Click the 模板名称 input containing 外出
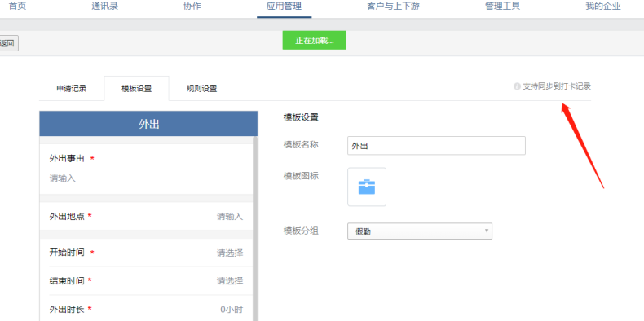This screenshot has width=644, height=321. tap(436, 146)
